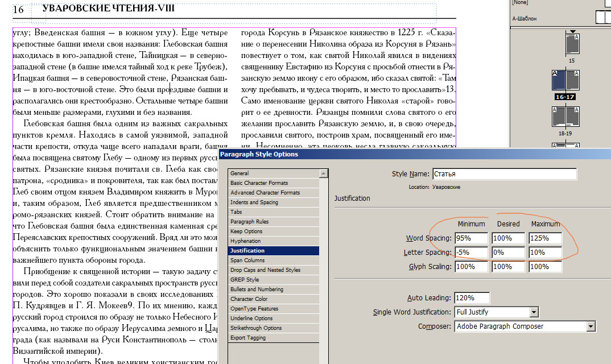This screenshot has width=611, height=364.
Task: Edit the Glyph Scaling Desired field
Action: point(508,267)
